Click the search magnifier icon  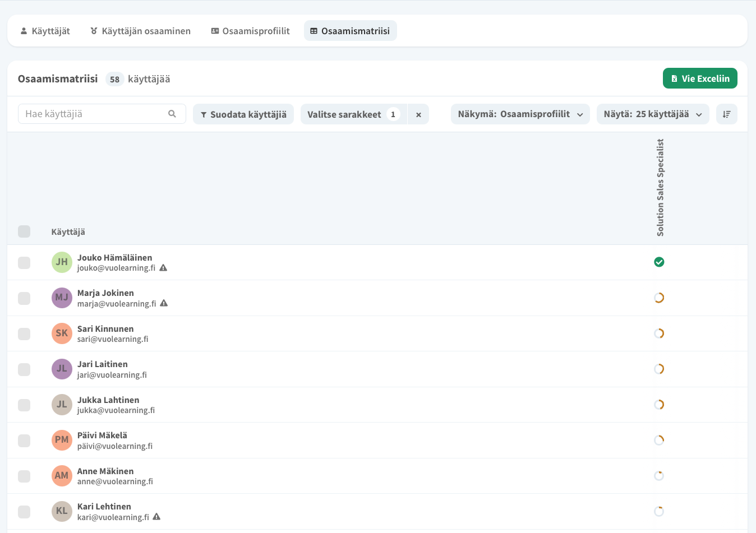[172, 114]
